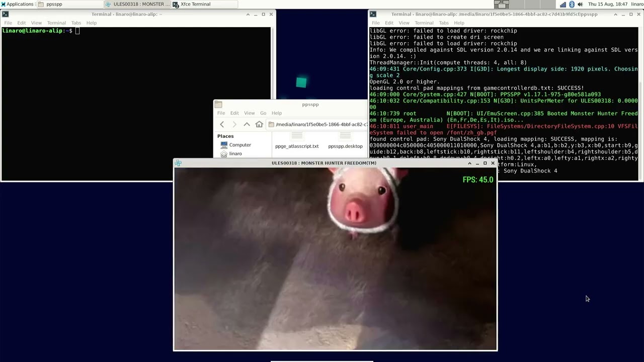Open the linaro user menu in panel
Viewport: 644px width, 362px height.
pos(637,4)
